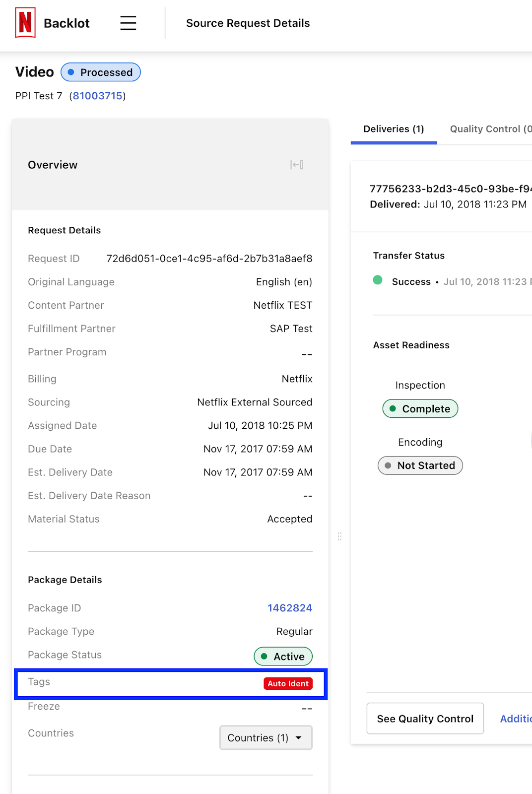
Task: Open the hamburger navigation menu
Action: pyautogui.click(x=128, y=23)
